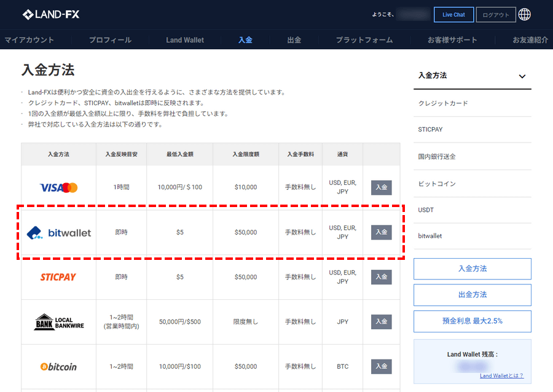The image size is (553, 392).
Task: Open Live Chat
Action: coord(453,15)
